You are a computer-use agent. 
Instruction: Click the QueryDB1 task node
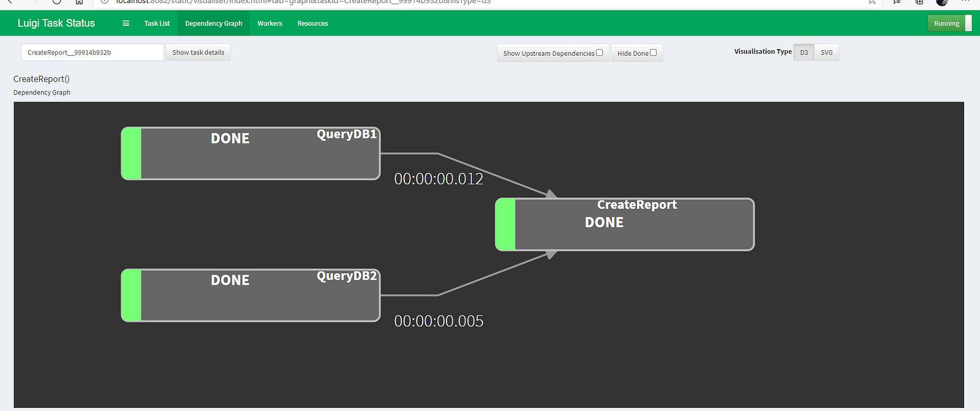(251, 153)
